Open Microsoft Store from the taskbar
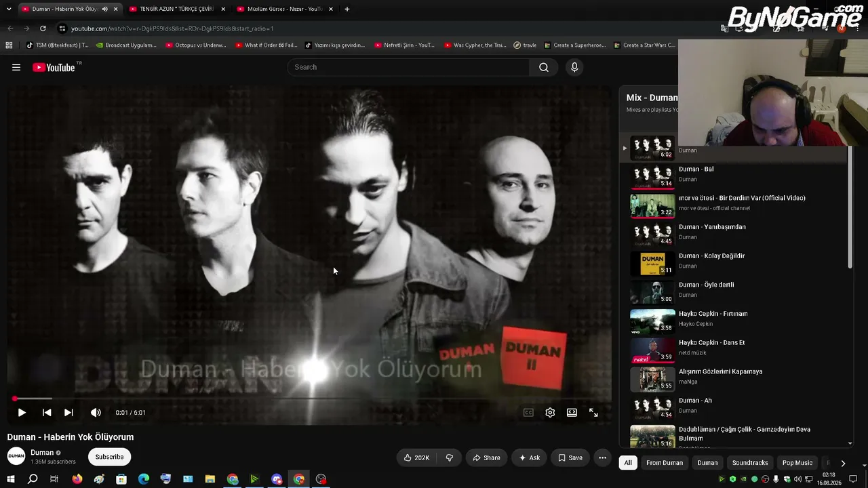 pos(121,479)
